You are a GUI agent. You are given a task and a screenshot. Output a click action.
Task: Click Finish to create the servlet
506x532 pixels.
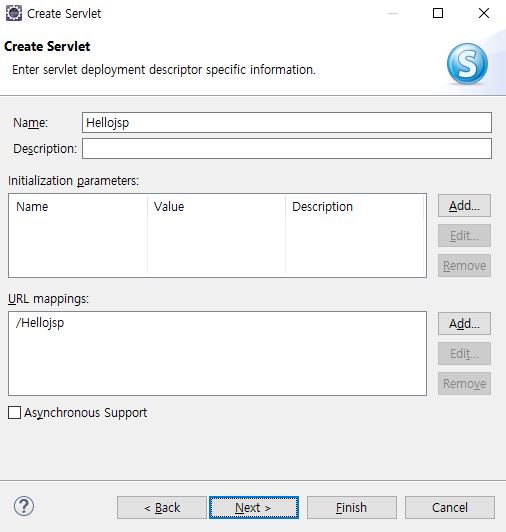pos(352,508)
